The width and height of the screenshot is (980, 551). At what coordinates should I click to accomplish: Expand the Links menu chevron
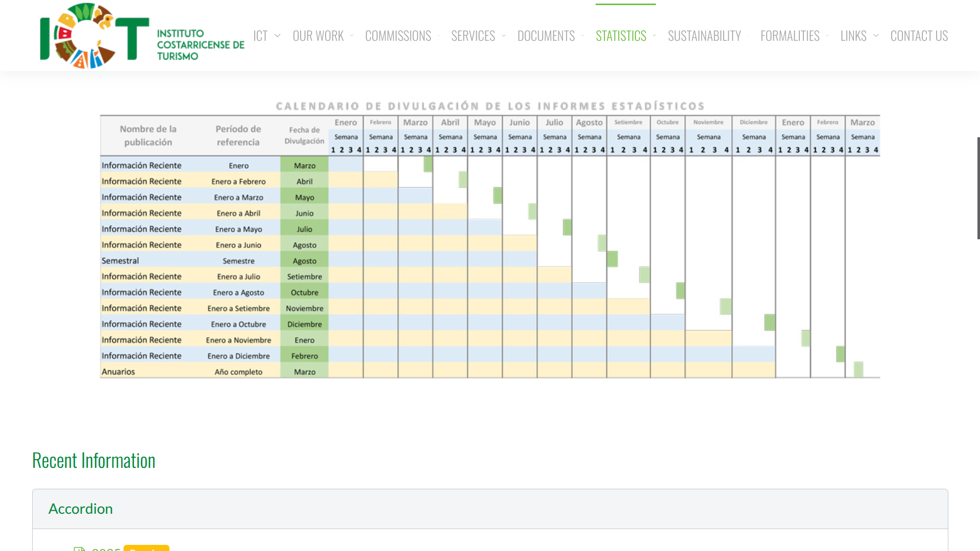pyautogui.click(x=876, y=36)
